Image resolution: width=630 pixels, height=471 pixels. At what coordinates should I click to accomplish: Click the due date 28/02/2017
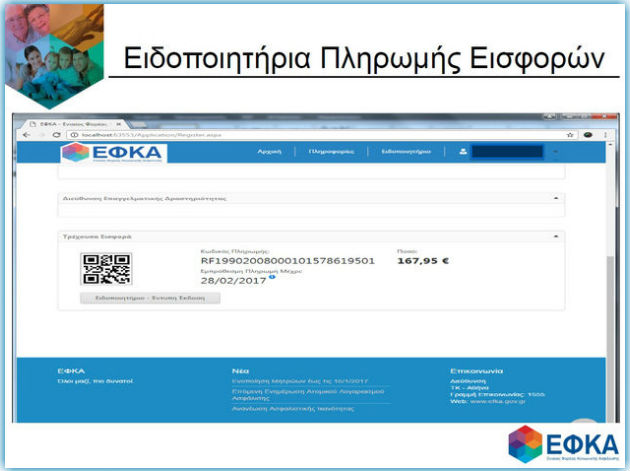[233, 281]
